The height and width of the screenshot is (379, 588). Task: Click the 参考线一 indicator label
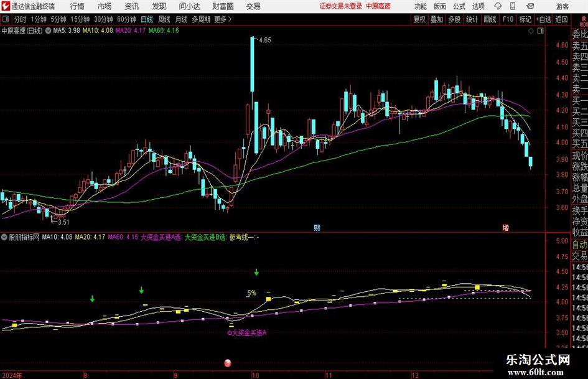coord(243,237)
